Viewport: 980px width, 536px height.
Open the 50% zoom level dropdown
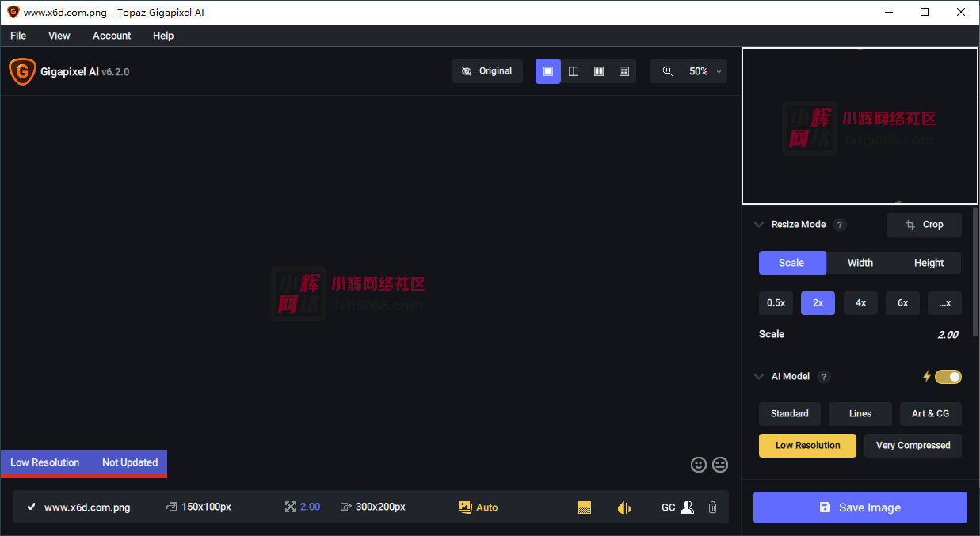[705, 71]
